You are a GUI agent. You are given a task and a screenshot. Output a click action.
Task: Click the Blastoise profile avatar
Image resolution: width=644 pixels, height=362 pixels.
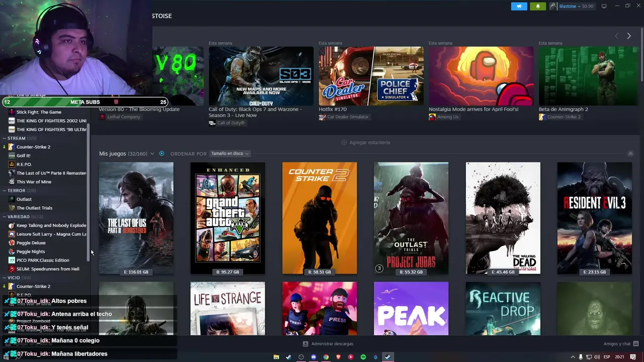pos(553,6)
